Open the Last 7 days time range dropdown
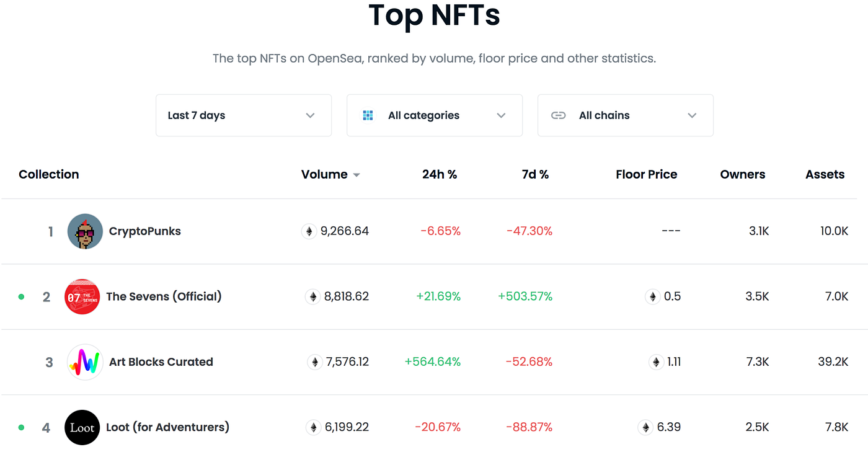The image size is (868, 457). (x=244, y=115)
